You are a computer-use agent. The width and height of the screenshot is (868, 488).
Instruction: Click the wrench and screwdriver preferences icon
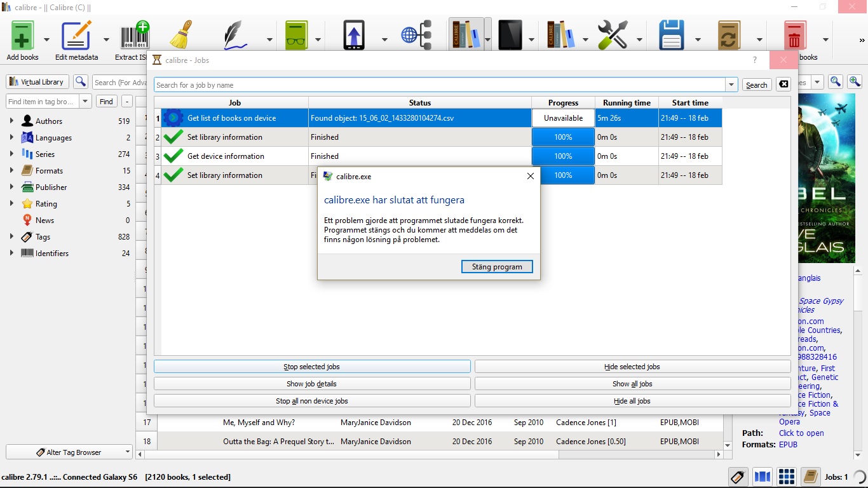tap(613, 36)
